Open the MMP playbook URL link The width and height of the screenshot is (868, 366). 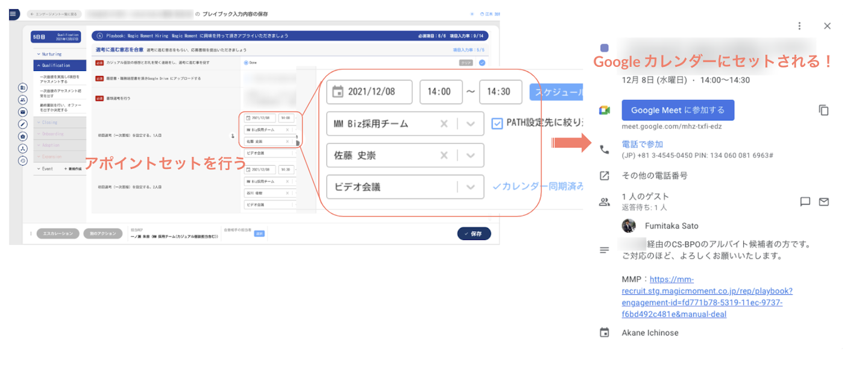coord(707,297)
